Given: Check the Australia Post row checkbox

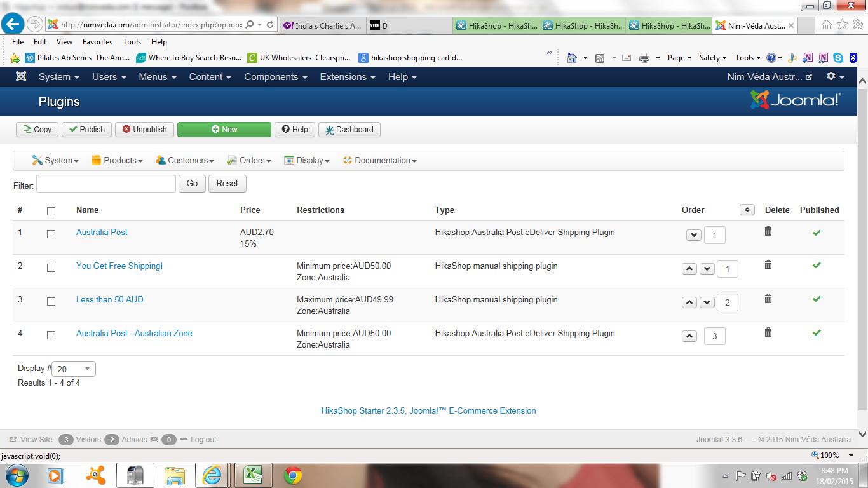Looking at the screenshot, I should 51,234.
